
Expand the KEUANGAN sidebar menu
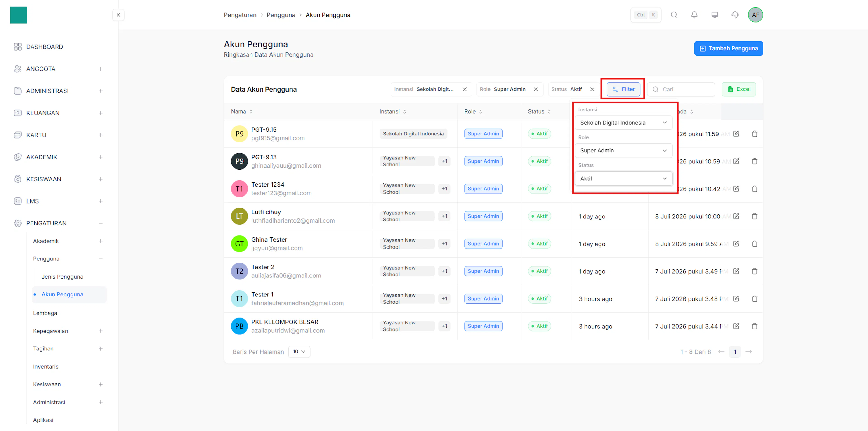[100, 113]
